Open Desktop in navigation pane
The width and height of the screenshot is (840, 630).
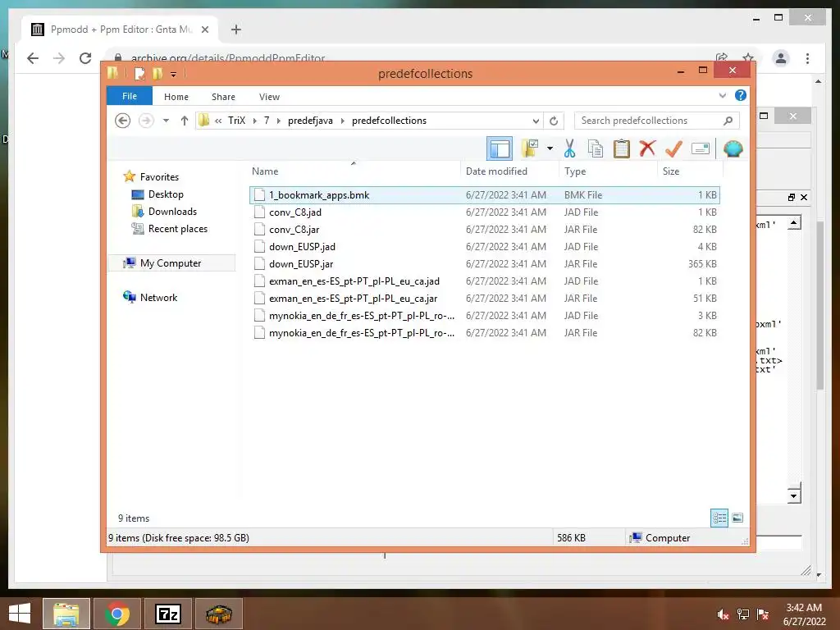[166, 194]
